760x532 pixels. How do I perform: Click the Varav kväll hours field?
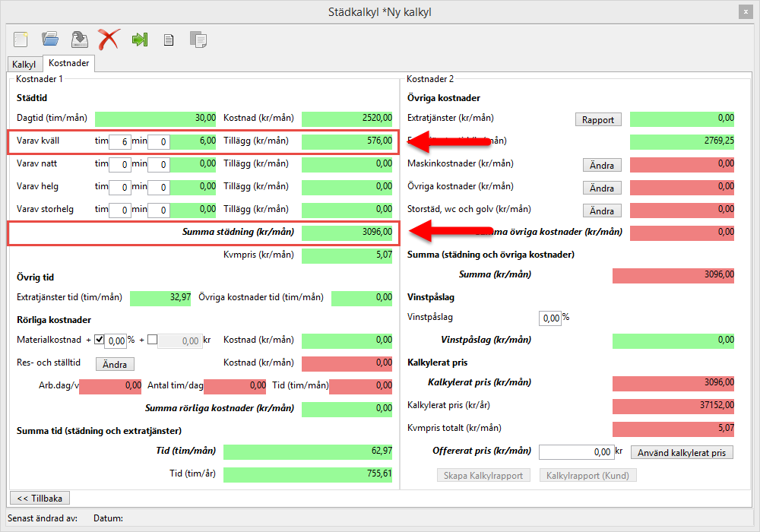coord(119,141)
